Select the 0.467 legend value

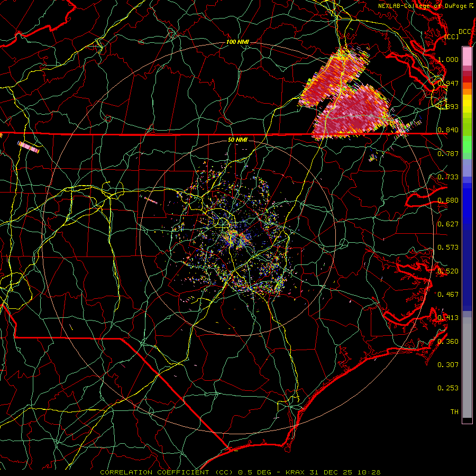tap(448, 294)
